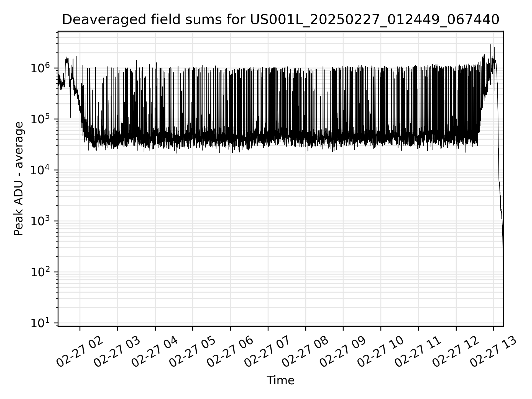The width and height of the screenshot is (532, 399).
Task: Click the x-axis tick label '02-27 02'
Action: click(x=80, y=352)
